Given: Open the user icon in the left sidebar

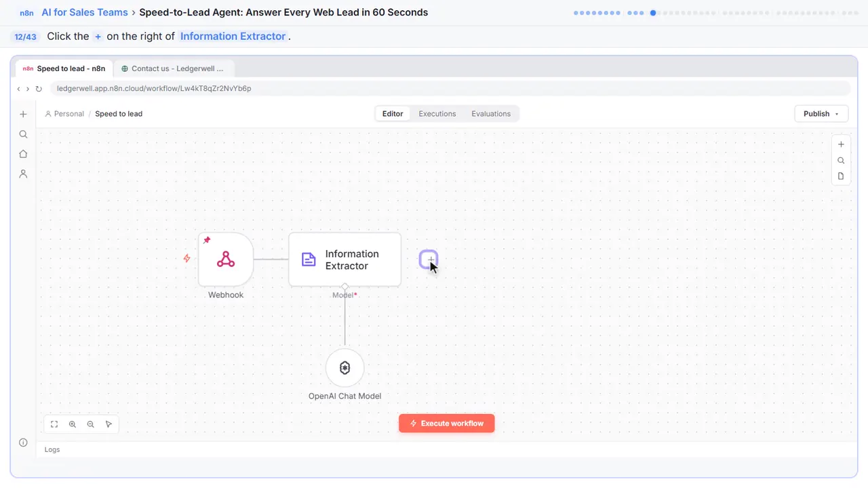Looking at the screenshot, I should pyautogui.click(x=23, y=174).
